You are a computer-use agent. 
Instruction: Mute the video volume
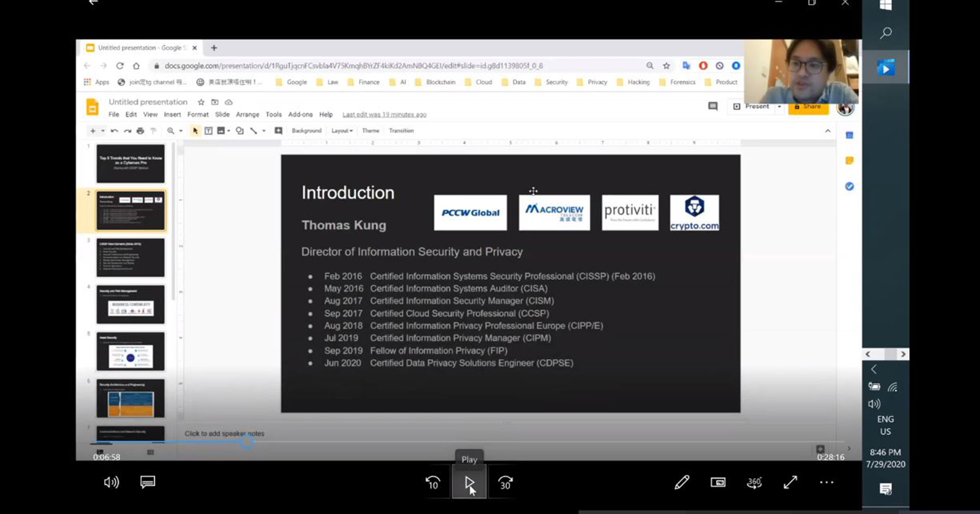[111, 483]
